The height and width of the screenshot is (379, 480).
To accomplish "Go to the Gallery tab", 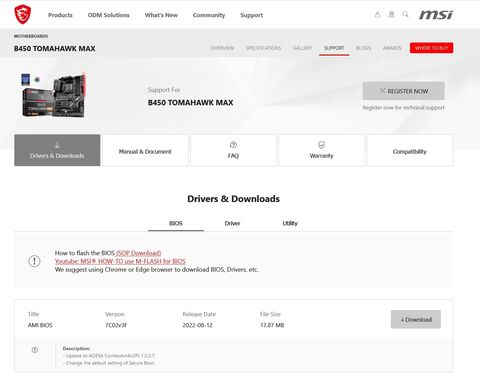I will click(302, 48).
